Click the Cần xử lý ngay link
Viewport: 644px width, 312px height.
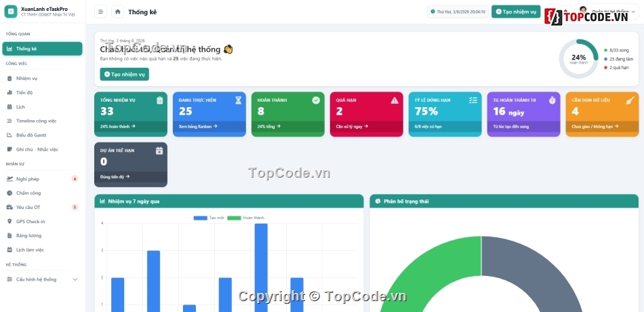click(352, 127)
